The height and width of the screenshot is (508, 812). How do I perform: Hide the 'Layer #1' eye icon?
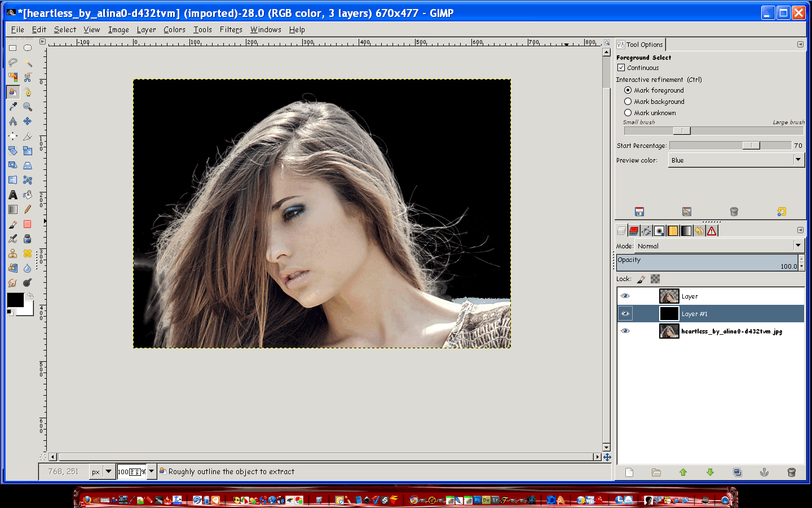coord(625,313)
